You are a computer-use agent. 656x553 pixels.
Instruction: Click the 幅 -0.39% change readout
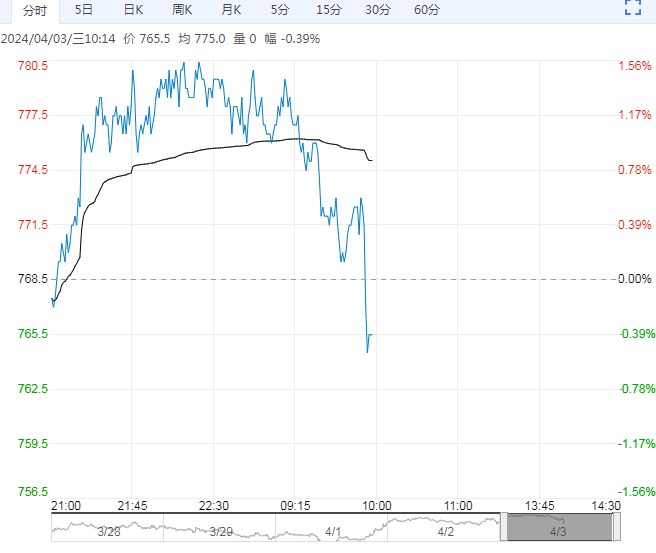point(292,39)
